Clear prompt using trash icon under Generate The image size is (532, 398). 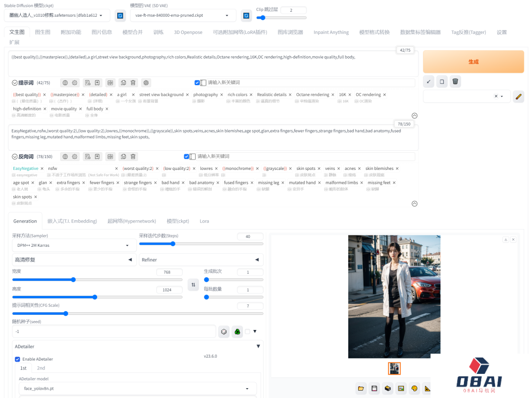click(x=455, y=81)
